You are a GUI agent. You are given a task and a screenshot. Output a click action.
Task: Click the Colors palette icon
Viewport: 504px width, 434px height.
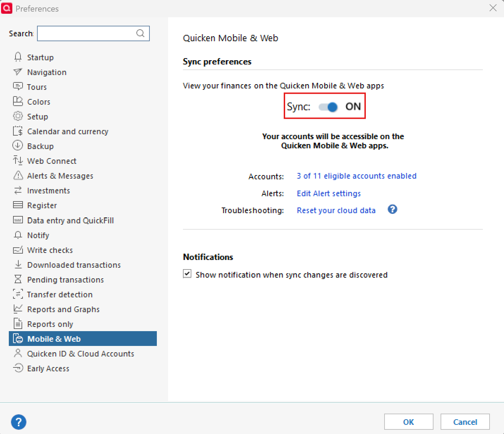[18, 101]
